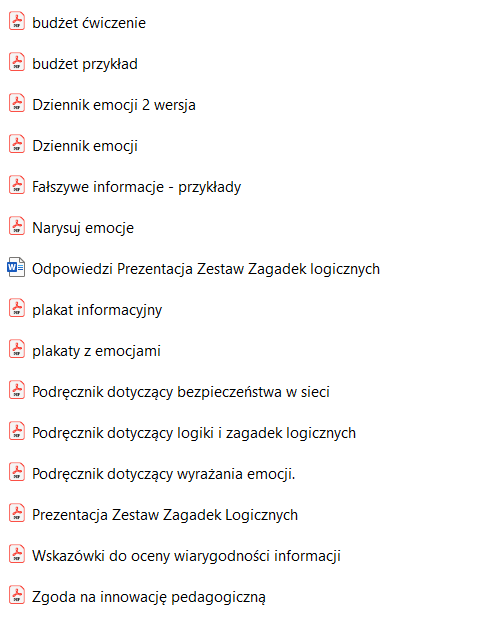
Task: Click PDF icon of Wskazówki do oceny wiarygodności
Action: [17, 554]
